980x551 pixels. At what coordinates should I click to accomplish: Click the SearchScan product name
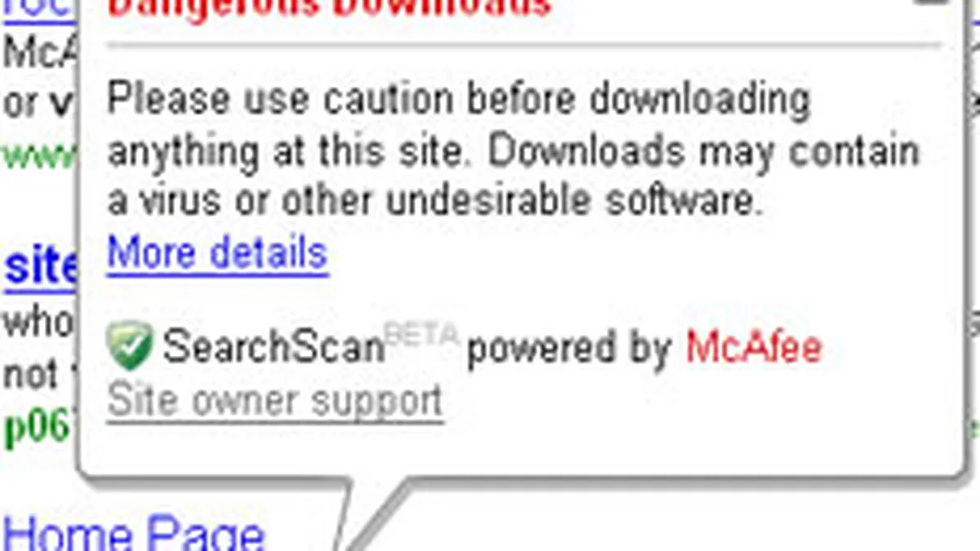pyautogui.click(x=273, y=348)
